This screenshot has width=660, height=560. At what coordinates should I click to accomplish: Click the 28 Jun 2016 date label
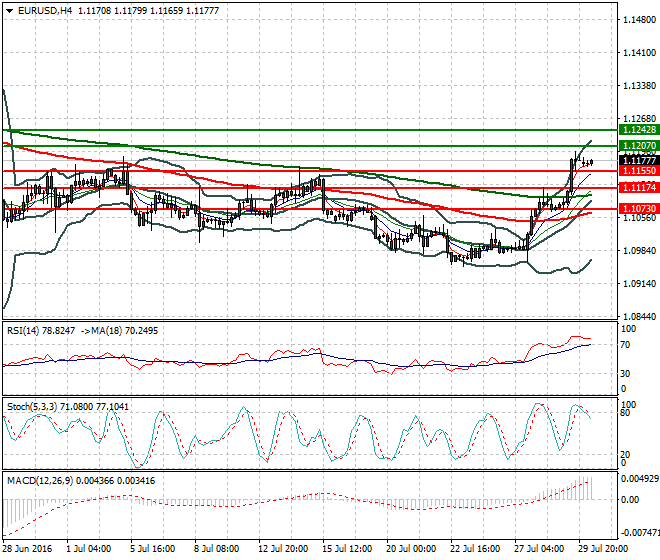click(27, 549)
